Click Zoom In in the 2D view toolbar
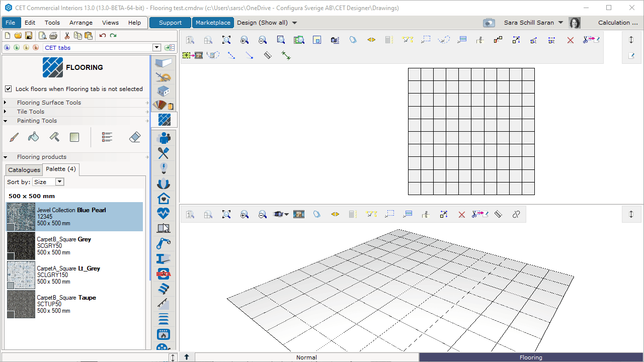This screenshot has width=644, height=362. (x=245, y=40)
